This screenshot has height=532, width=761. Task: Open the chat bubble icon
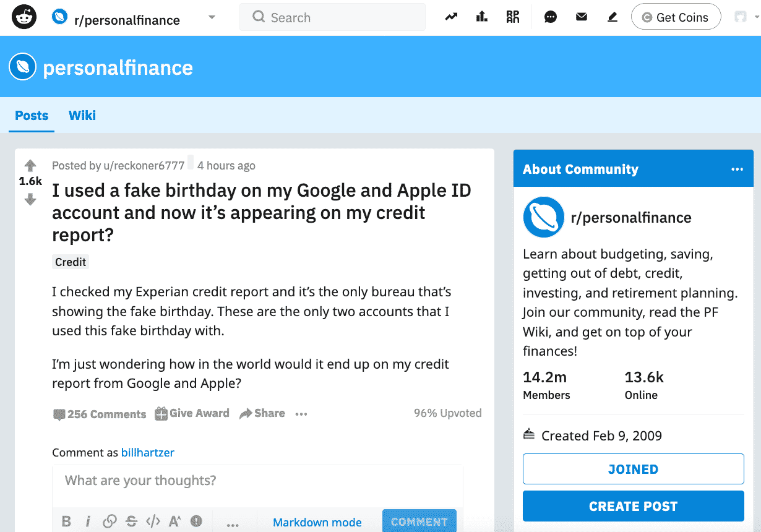click(x=550, y=17)
